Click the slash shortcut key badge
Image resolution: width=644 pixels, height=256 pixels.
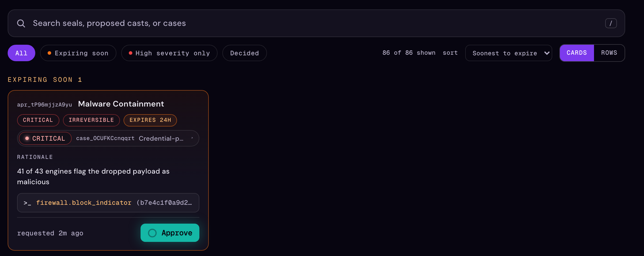pos(611,23)
